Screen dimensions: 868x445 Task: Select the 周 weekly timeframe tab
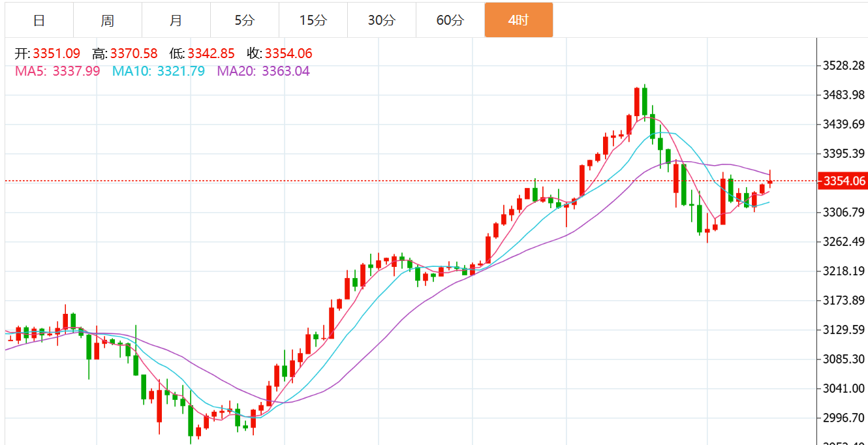108,20
